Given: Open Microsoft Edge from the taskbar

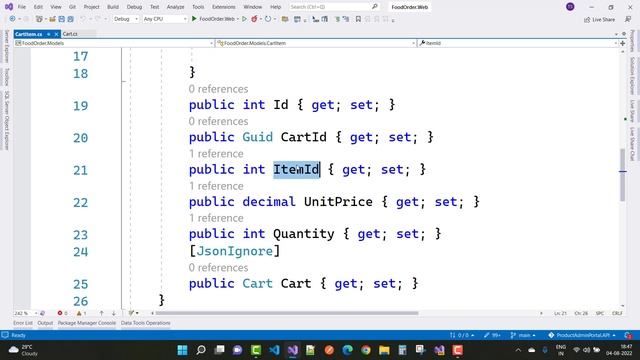Looking at the screenshot, I should pos(347,350).
